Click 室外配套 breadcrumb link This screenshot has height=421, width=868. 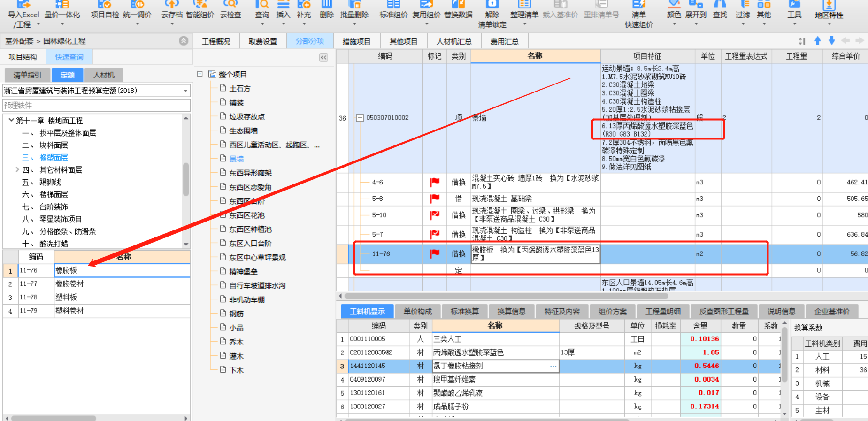[19, 41]
